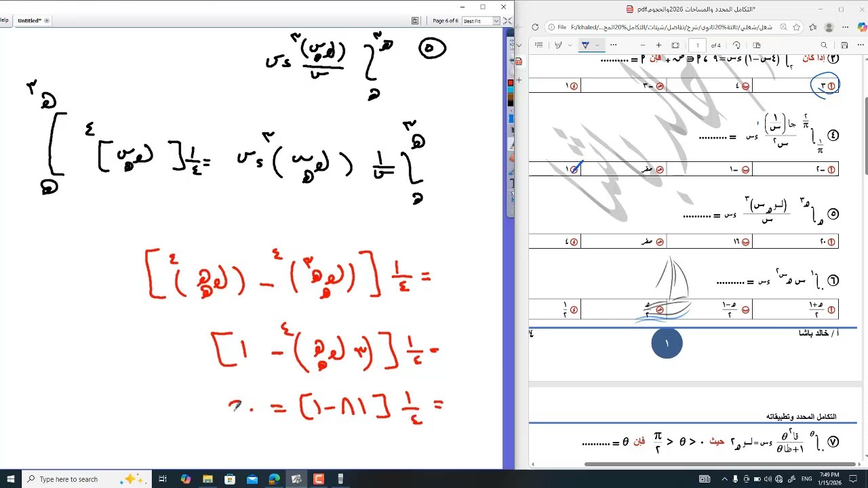Open Microsoft Edge from taskbar

pyautogui.click(x=274, y=479)
